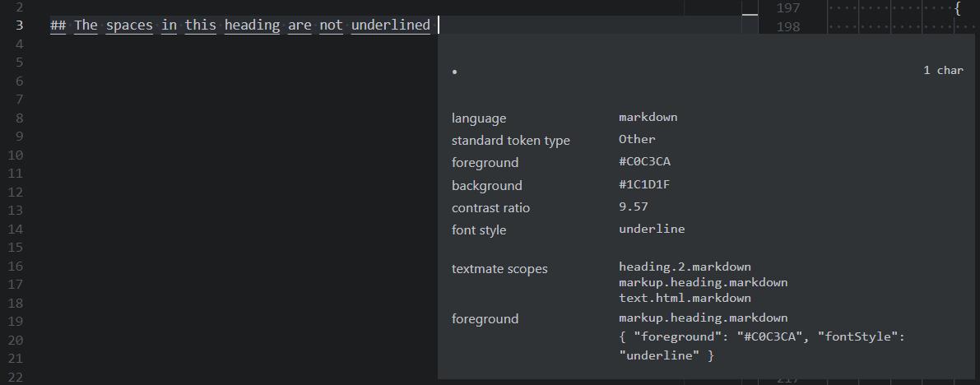980x385 pixels.
Task: Click the 'underline' font style value
Action: click(652, 229)
